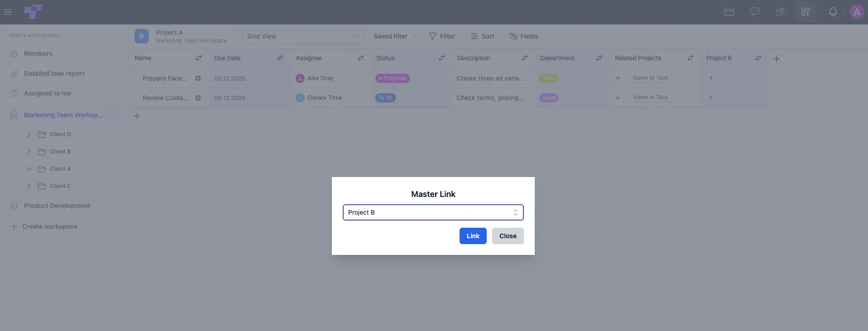Click the hamburger menu icon
The height and width of the screenshot is (331, 868).
(8, 12)
